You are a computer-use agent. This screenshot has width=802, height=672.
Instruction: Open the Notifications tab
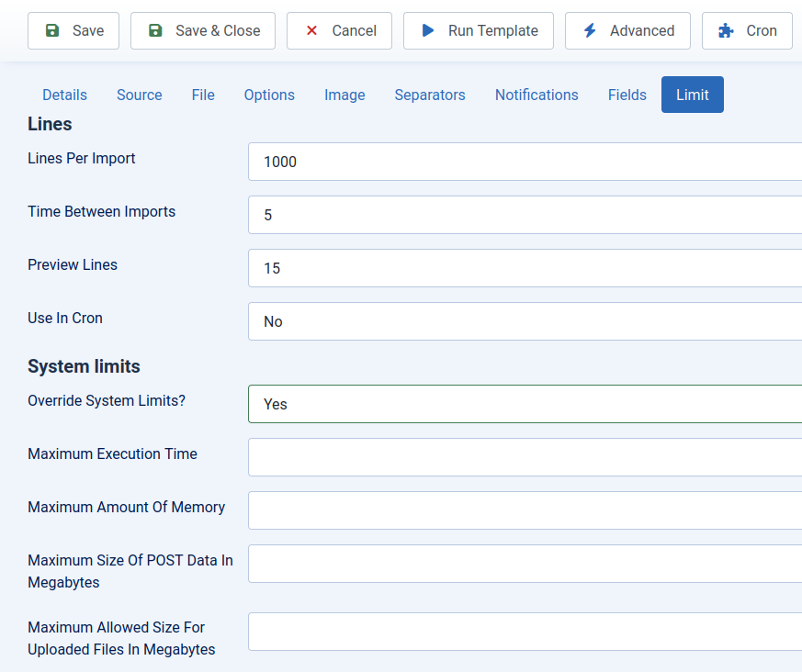pos(537,95)
